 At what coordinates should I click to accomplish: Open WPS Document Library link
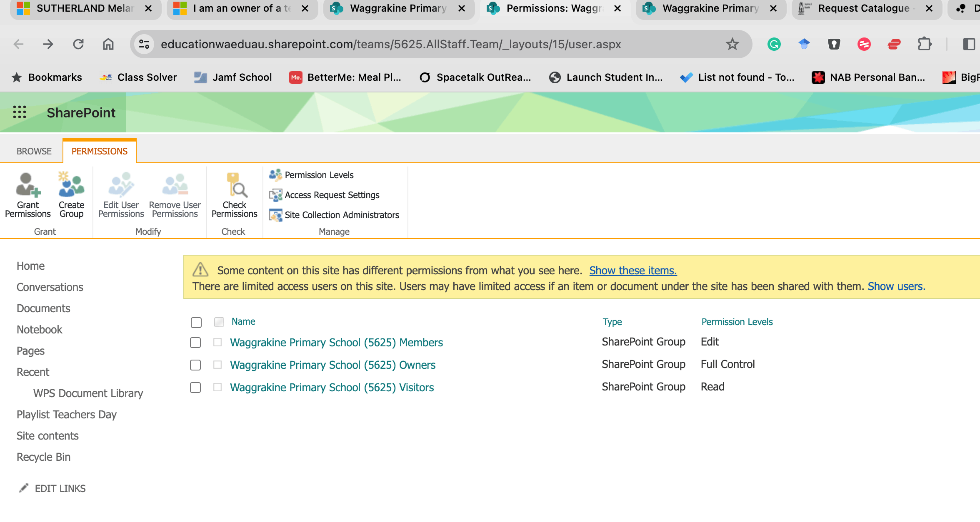[x=88, y=393]
